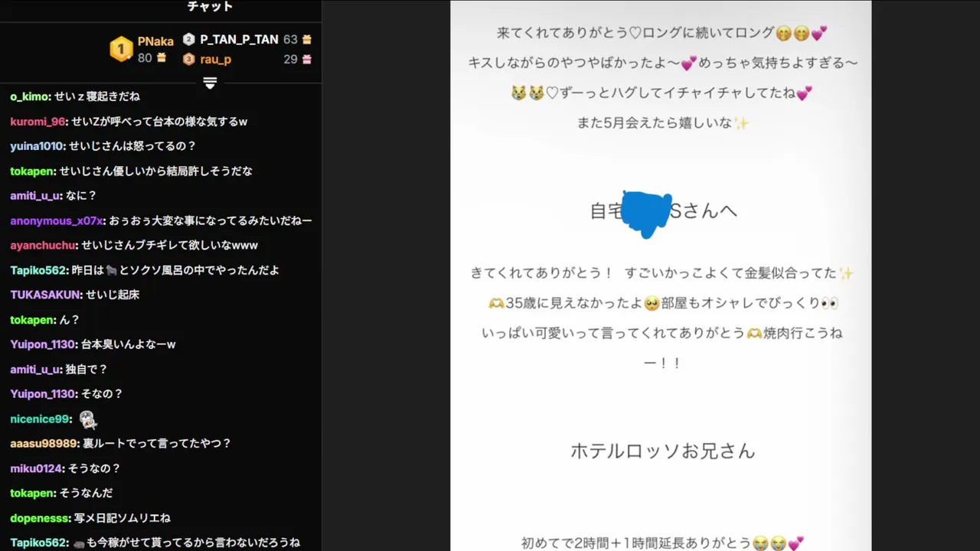Click gift icon next to 63
This screenshot has width=980, height=551.
pos(307,39)
